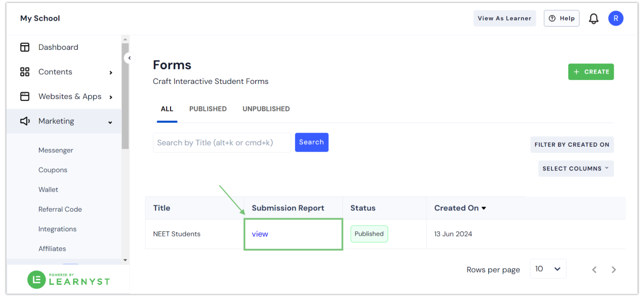Switch to the UNPUBLISHED tab
The image size is (644, 297).
pyautogui.click(x=266, y=109)
